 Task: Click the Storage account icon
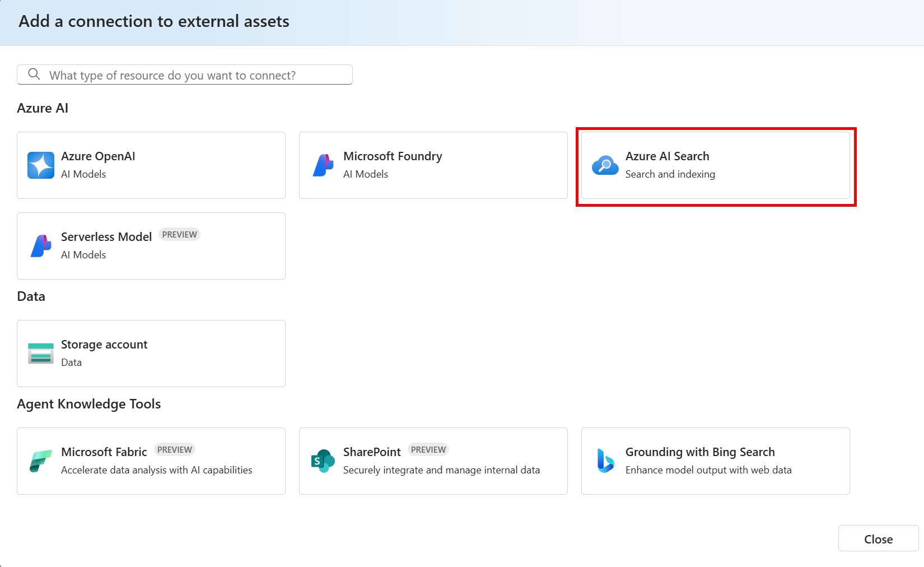(x=41, y=354)
